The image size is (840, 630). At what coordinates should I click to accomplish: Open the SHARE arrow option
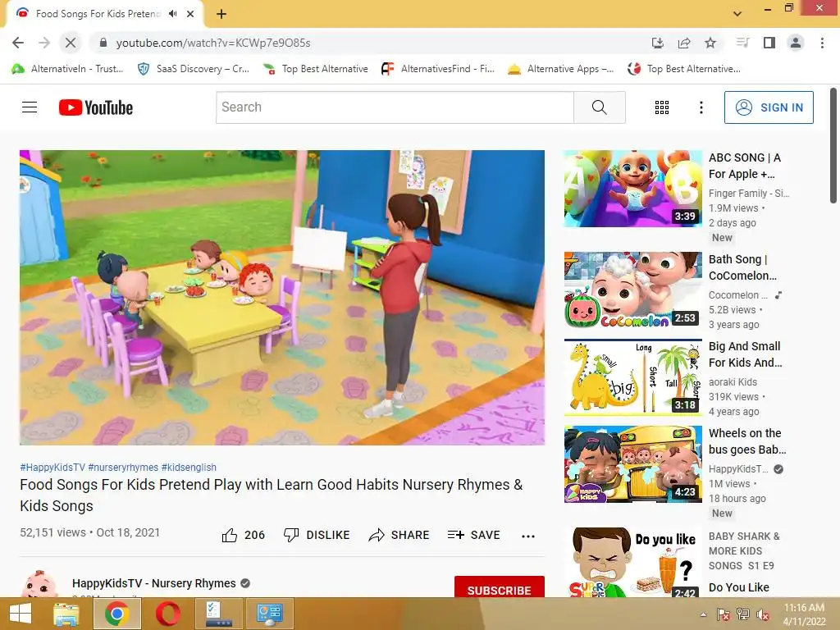[399, 535]
